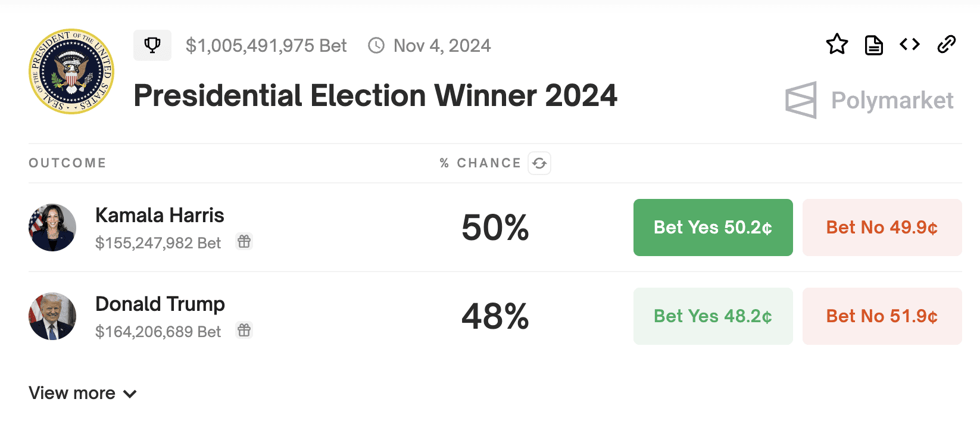Image resolution: width=980 pixels, height=430 pixels.
Task: Expand the View more outcomes list
Action: pyautogui.click(x=83, y=394)
